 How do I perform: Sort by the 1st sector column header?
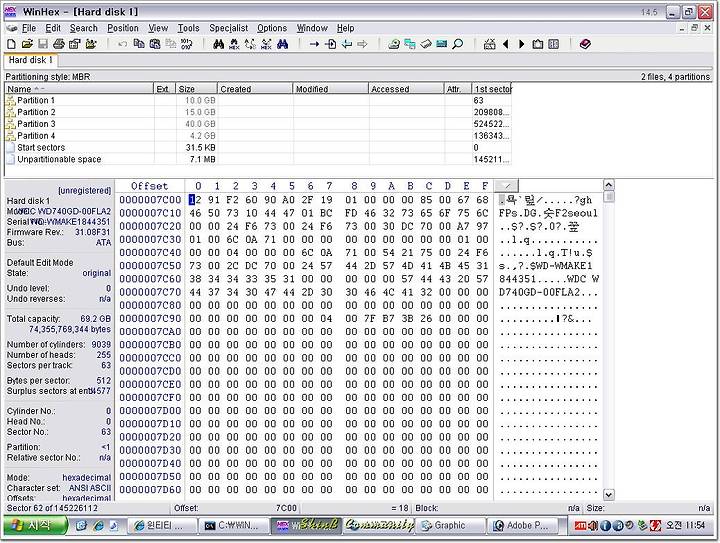pyautogui.click(x=492, y=89)
